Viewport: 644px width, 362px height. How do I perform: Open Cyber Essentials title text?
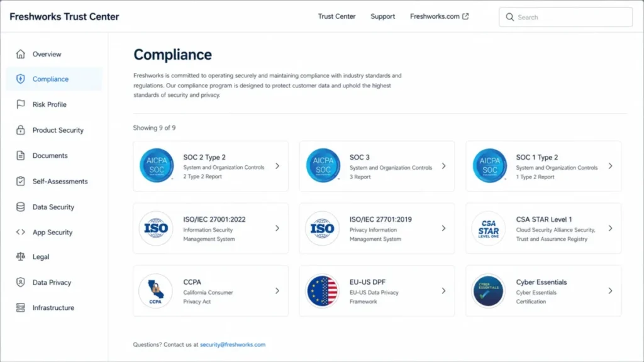point(541,282)
